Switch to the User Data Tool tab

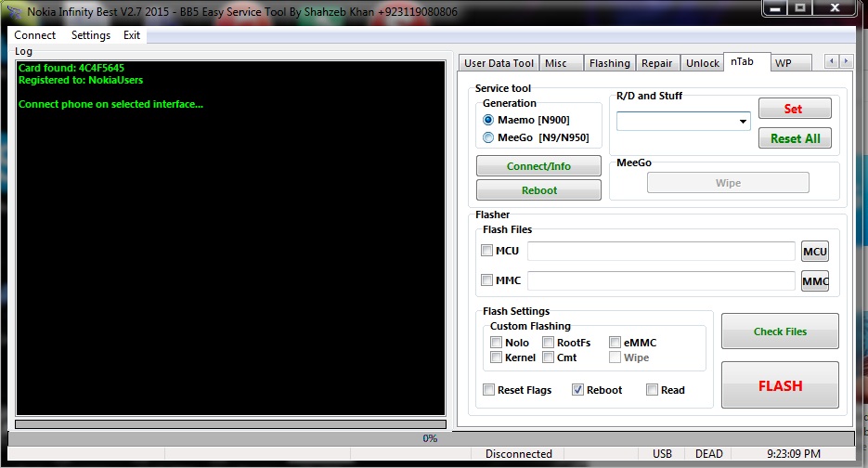499,63
